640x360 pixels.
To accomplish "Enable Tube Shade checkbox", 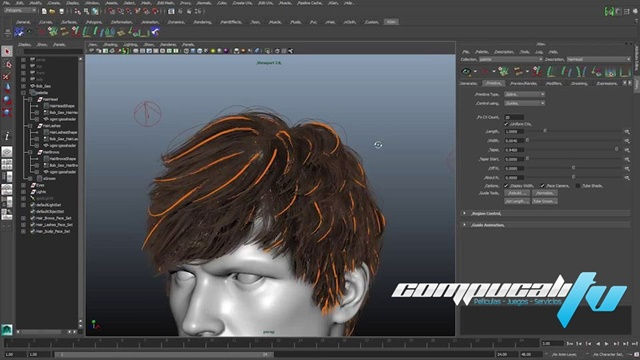I will tap(578, 186).
